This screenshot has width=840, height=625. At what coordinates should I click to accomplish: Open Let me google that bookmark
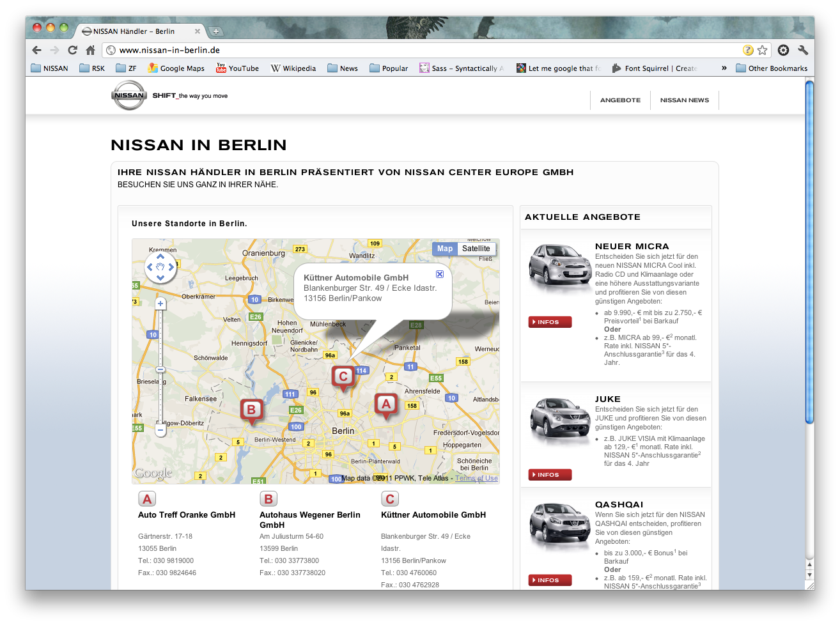tap(559, 68)
